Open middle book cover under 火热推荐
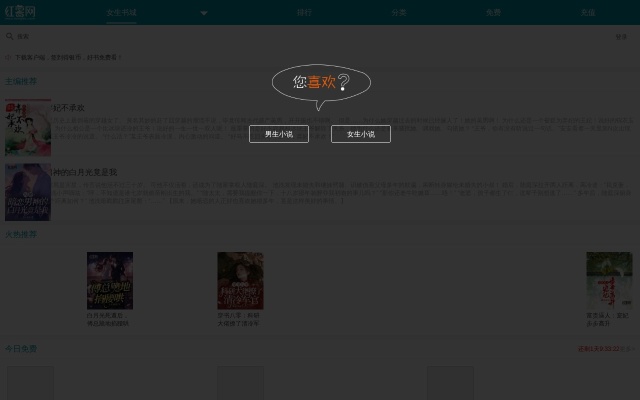The width and height of the screenshot is (640, 400). point(240,280)
